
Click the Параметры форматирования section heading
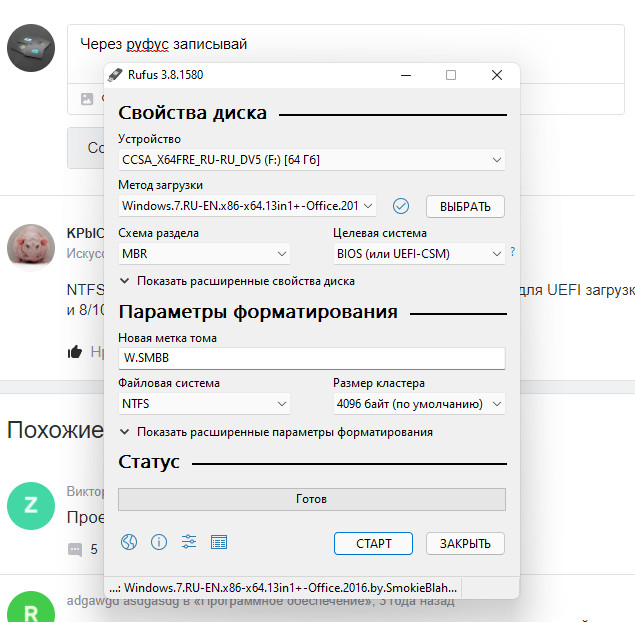[x=258, y=312]
